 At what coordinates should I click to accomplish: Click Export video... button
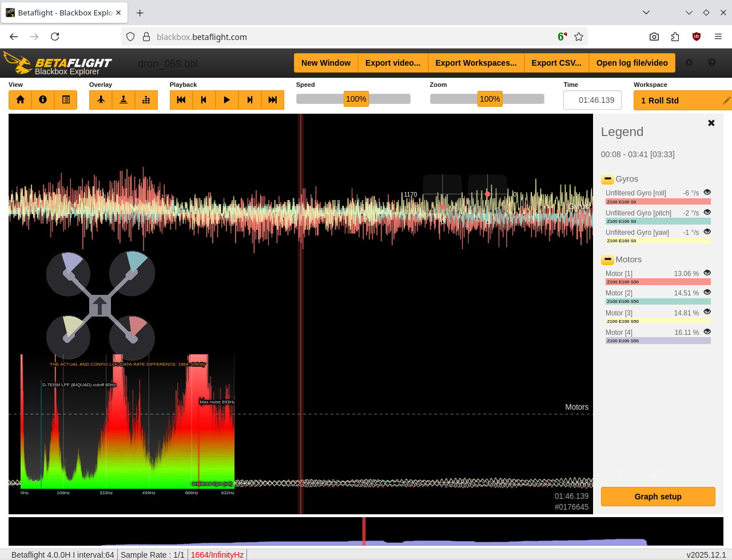click(x=393, y=63)
